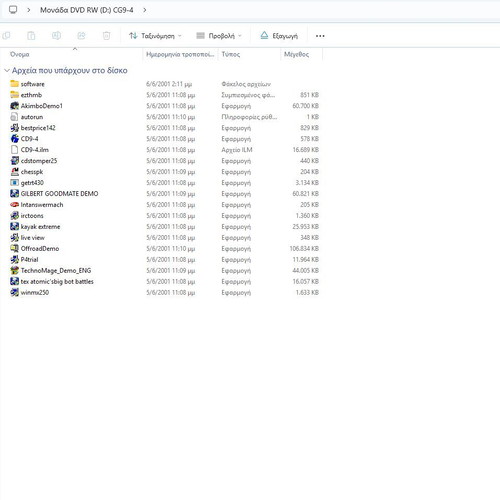Click the rename icon in toolbar

[x=56, y=36]
